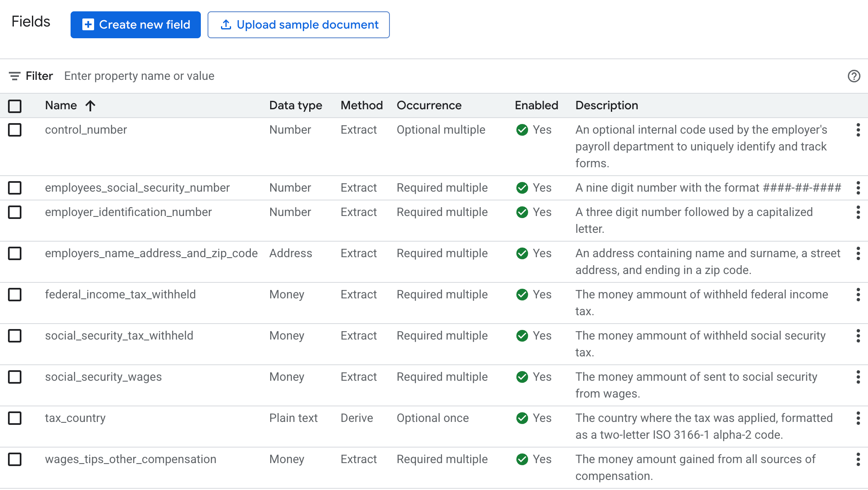Expand actions for social_security_tax_withheld row
Viewport: 868px width, 490px height.
(858, 336)
